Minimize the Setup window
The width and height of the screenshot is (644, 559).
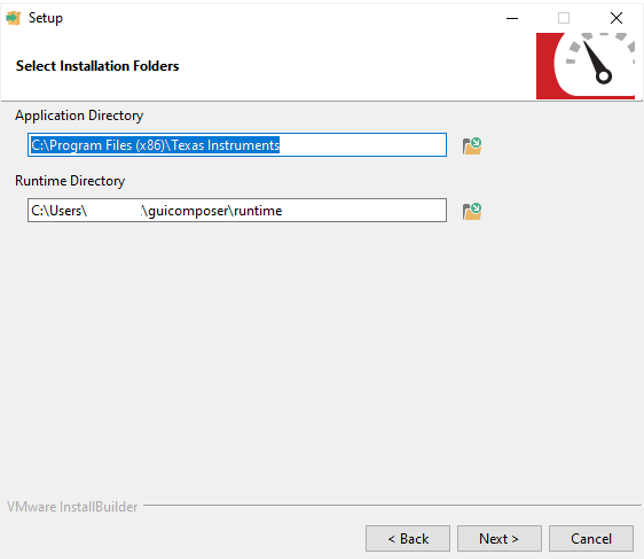[x=512, y=18]
